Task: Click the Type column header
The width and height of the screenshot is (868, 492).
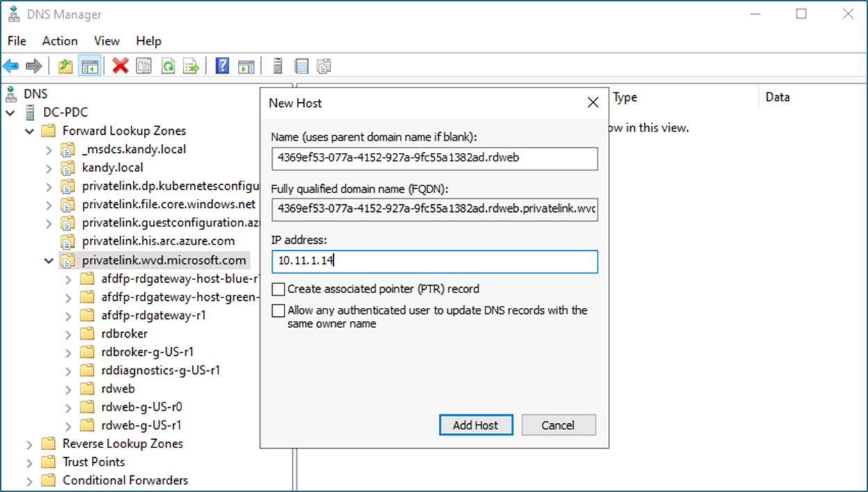Action: point(625,97)
